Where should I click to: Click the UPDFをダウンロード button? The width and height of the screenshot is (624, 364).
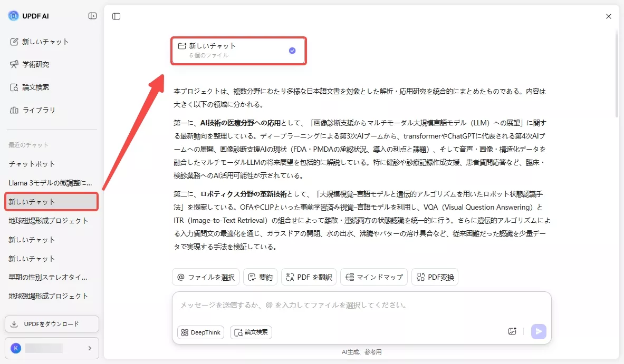(x=51, y=323)
